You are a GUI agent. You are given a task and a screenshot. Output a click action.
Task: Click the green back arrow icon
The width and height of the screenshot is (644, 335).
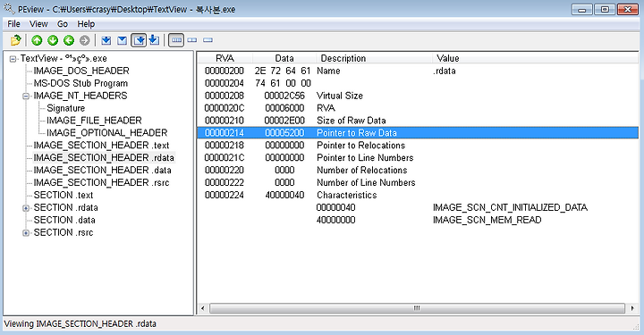click(69, 40)
